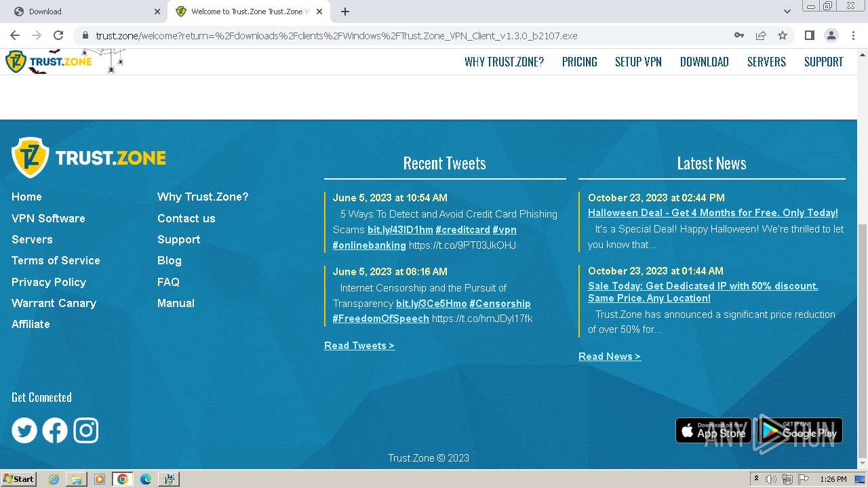Click the Home footer link
The height and width of the screenshot is (488, 868).
pos(26,197)
